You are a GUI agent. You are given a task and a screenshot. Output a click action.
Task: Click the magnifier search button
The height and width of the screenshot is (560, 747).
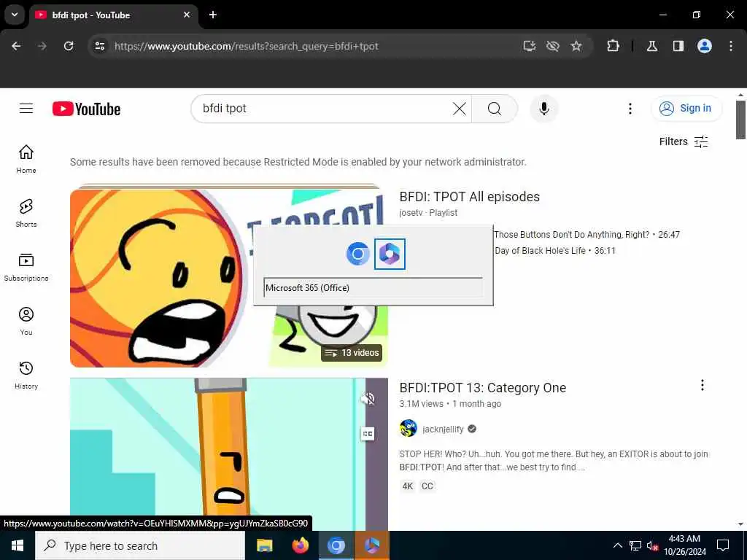click(x=495, y=109)
